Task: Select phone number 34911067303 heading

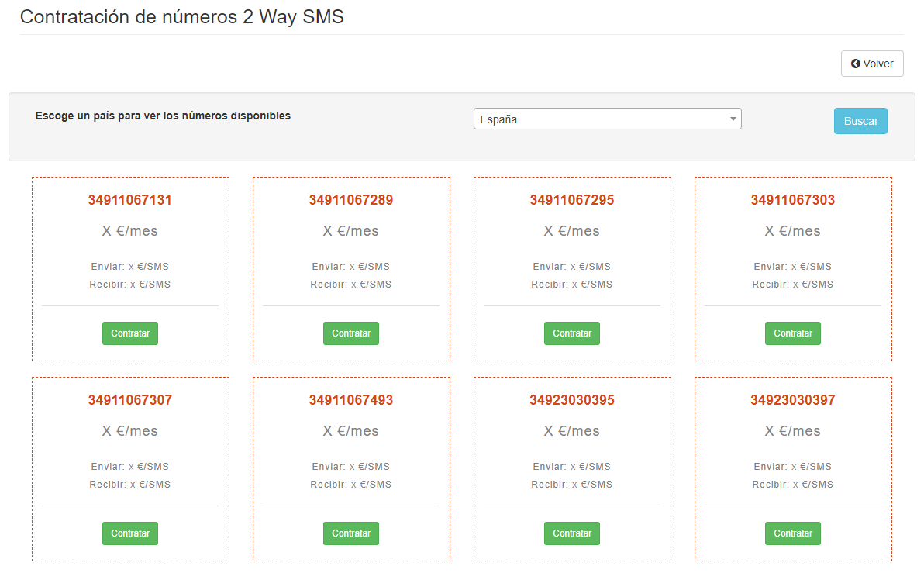Action: (x=793, y=200)
